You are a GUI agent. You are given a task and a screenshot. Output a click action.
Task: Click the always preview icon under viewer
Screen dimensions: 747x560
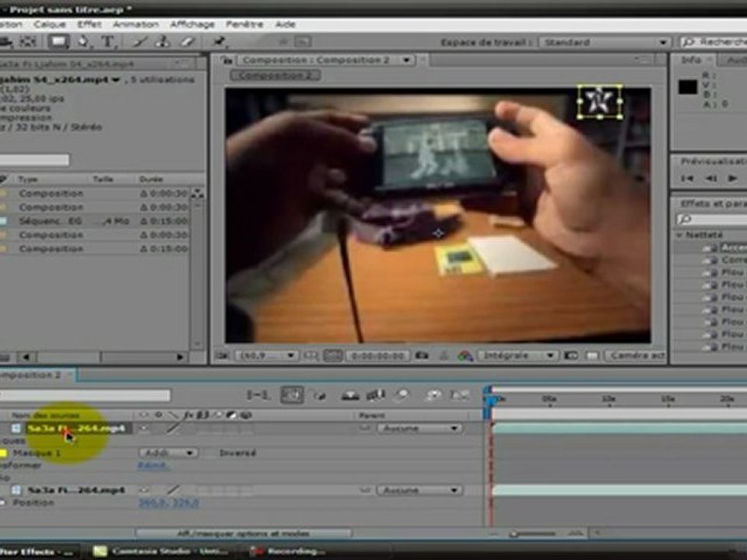tap(220, 355)
